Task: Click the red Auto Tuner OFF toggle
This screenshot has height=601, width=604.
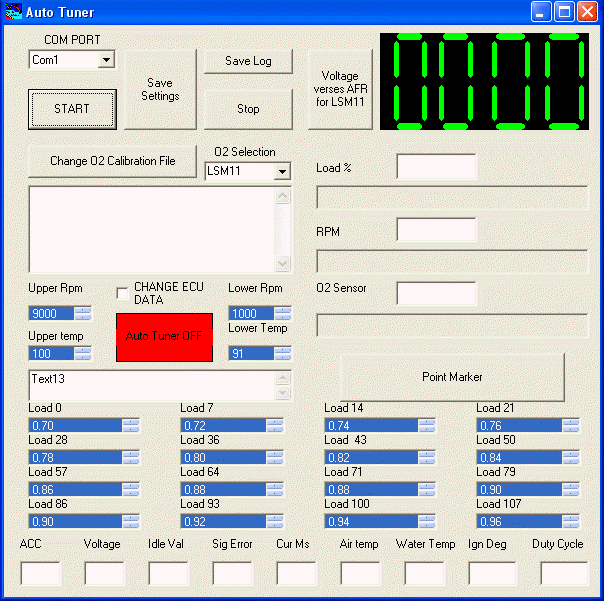Action: (164, 337)
